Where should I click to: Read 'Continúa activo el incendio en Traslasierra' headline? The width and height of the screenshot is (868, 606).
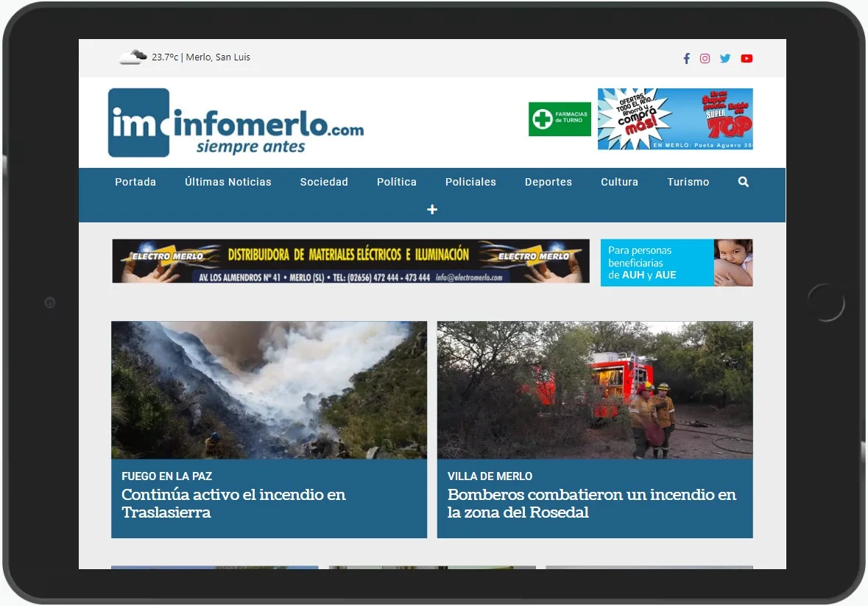point(233,503)
